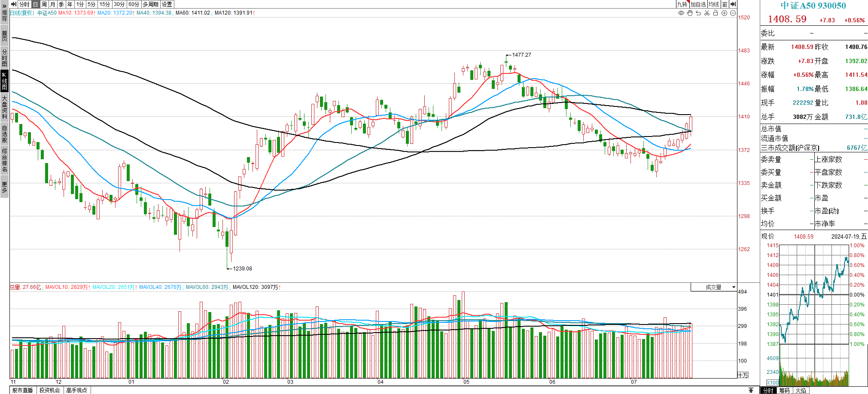Open 分时图 in left sidebar
This screenshot has height=394, width=868.
(x=4, y=58)
